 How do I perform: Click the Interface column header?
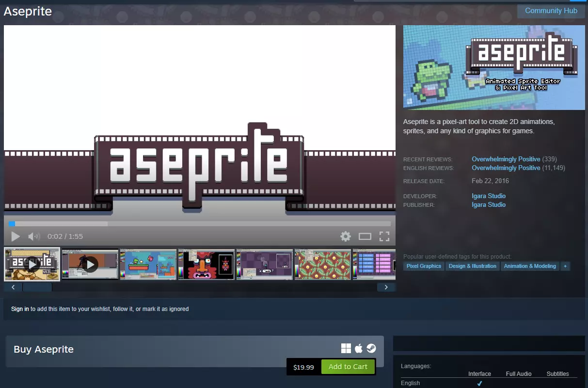click(x=479, y=373)
